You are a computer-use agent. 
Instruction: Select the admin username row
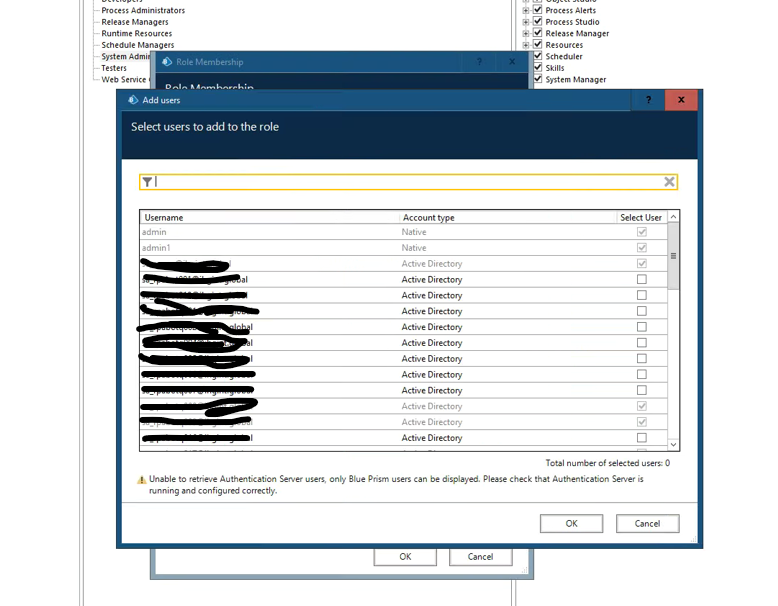click(403, 232)
